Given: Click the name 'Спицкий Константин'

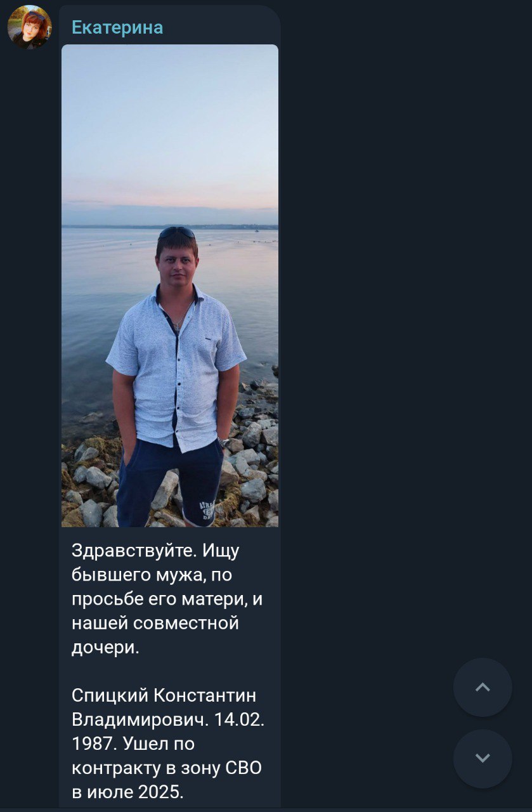Looking at the screenshot, I should (164, 695).
